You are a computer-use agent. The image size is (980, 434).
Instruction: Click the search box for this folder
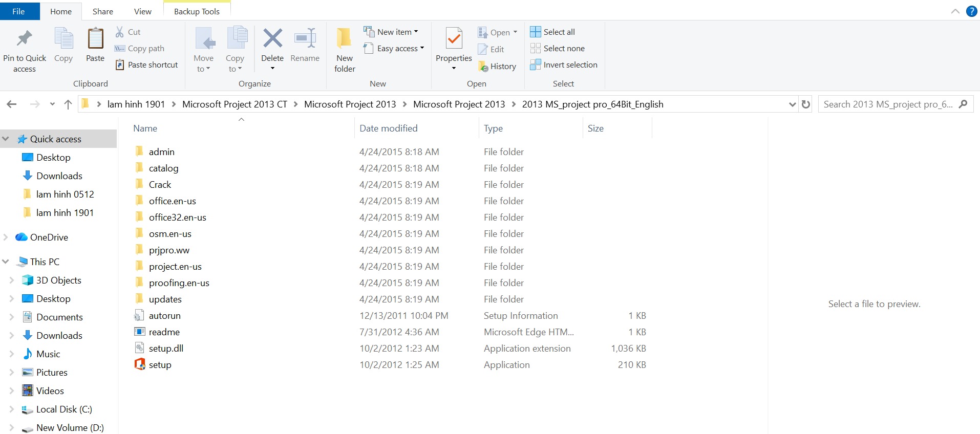point(888,104)
